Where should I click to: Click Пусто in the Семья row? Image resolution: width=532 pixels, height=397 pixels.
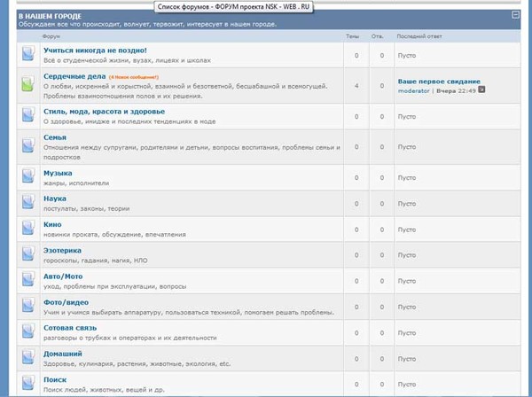[x=407, y=147]
